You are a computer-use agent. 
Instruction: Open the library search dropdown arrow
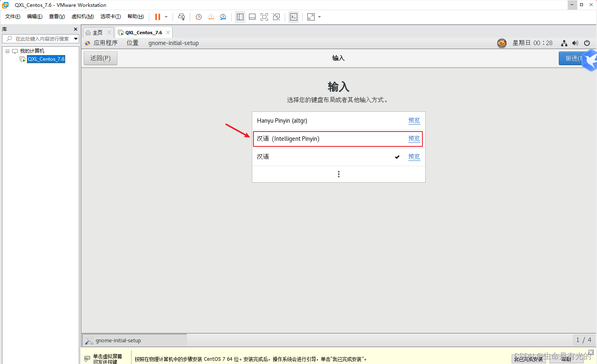pyautogui.click(x=76, y=39)
